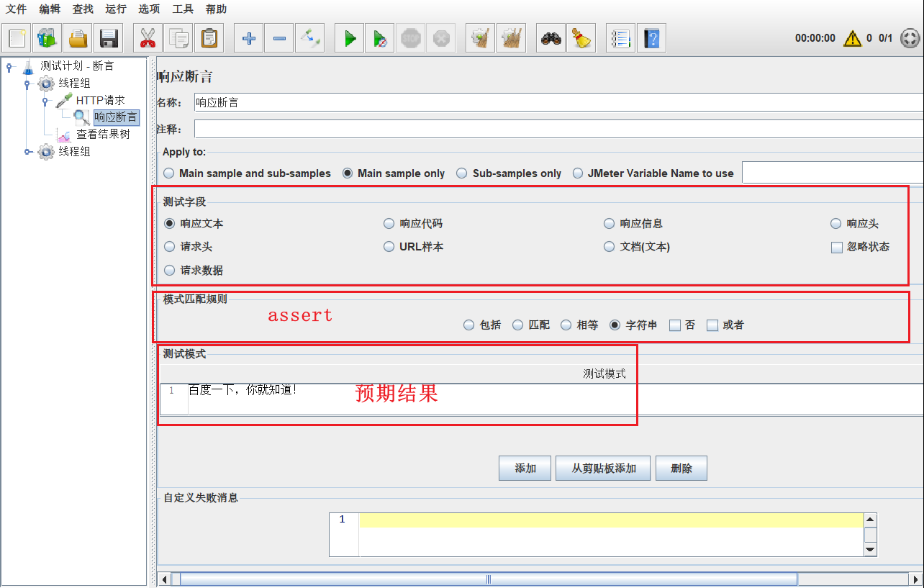The height and width of the screenshot is (588, 924).
Task: Select the 请求头 radio button
Action: tap(170, 247)
